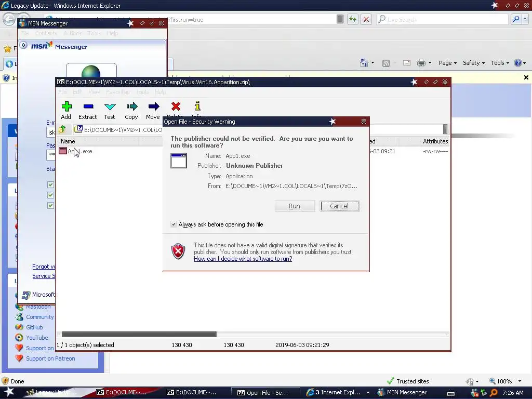Click the IE Home icon
Screen dimensions: 532x399
tap(364, 63)
